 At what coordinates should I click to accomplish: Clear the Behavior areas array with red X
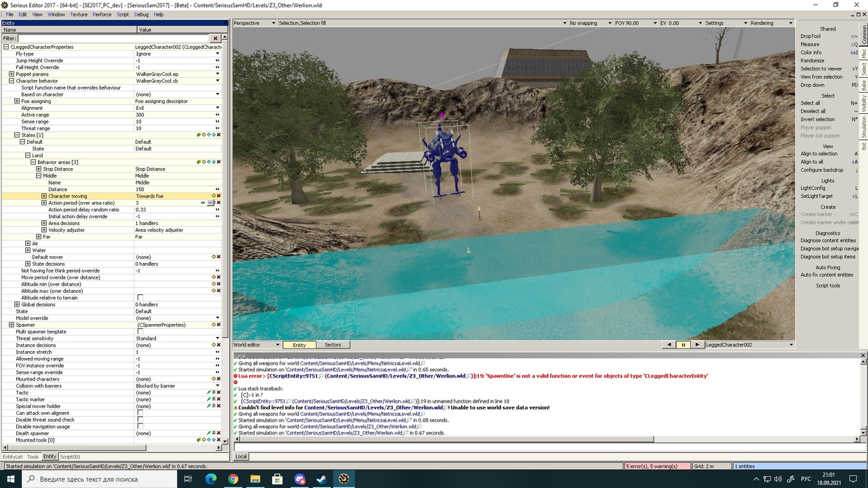click(218, 162)
